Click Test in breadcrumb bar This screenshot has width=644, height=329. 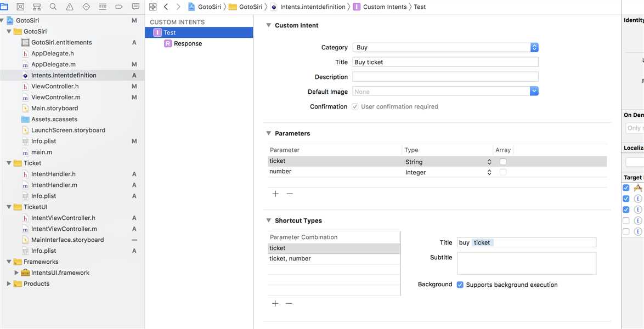(x=420, y=7)
